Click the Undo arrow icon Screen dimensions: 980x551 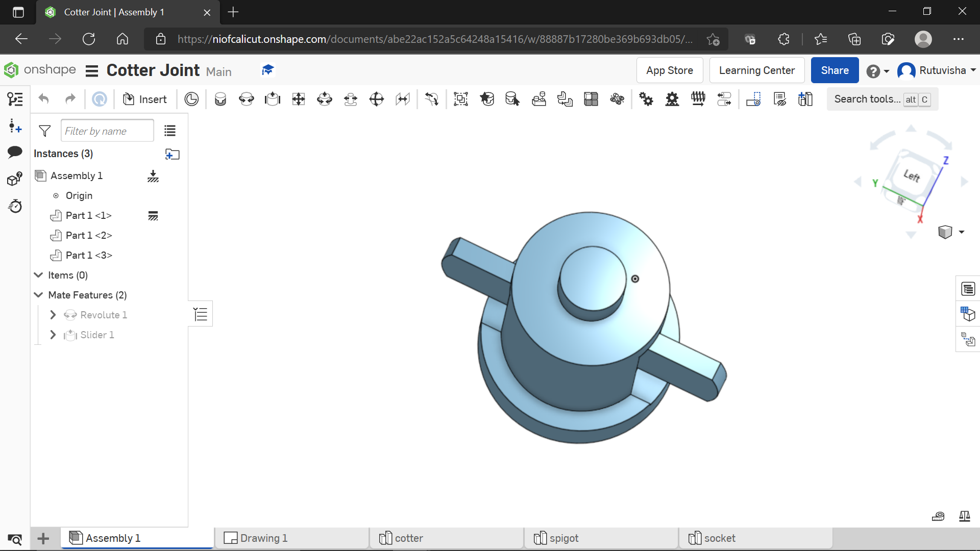tap(44, 99)
